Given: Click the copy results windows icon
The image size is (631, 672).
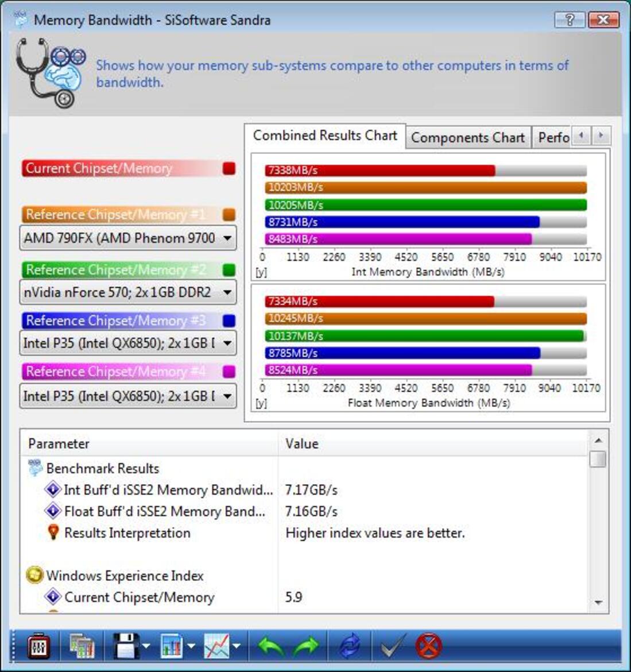Looking at the screenshot, I should (x=82, y=646).
